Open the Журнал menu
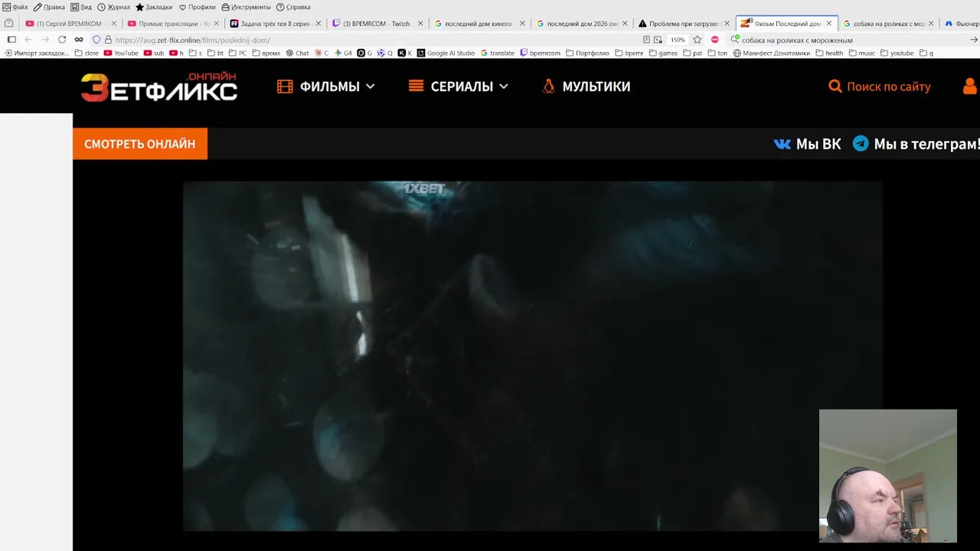This screenshot has height=551, width=980. coord(113,7)
